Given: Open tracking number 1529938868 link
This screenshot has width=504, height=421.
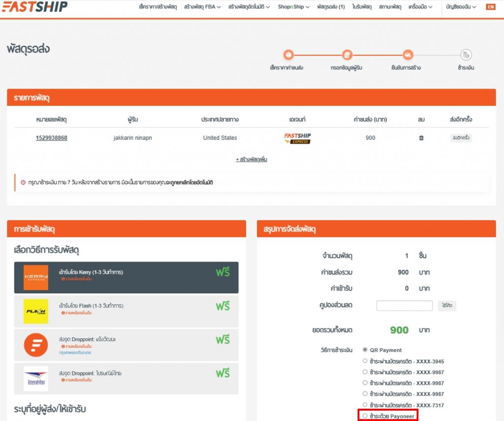Looking at the screenshot, I should [x=53, y=138].
